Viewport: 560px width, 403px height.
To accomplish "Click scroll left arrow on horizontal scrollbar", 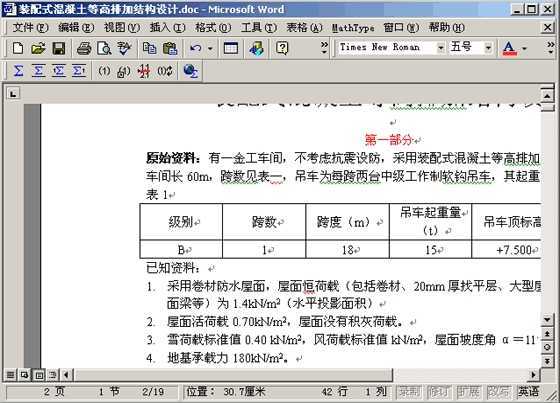I will (x=66, y=375).
